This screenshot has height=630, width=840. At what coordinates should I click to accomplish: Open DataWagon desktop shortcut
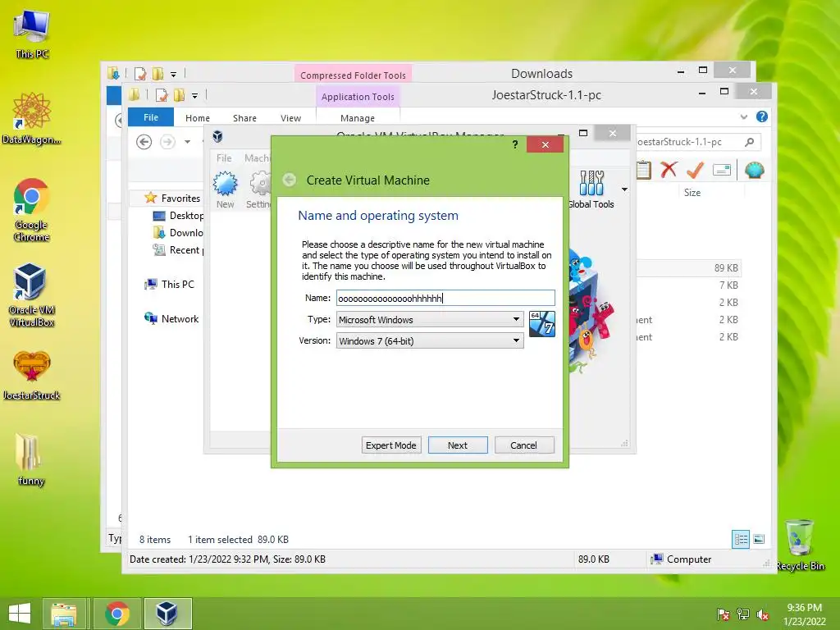click(x=31, y=118)
